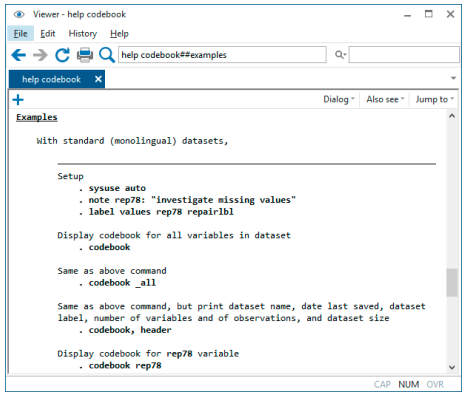Expand the Also see dropdown
This screenshot has height=398, width=467.
click(x=385, y=99)
